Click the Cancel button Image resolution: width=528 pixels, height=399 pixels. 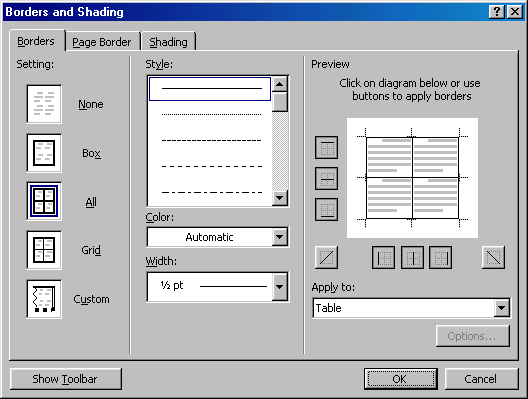point(481,379)
